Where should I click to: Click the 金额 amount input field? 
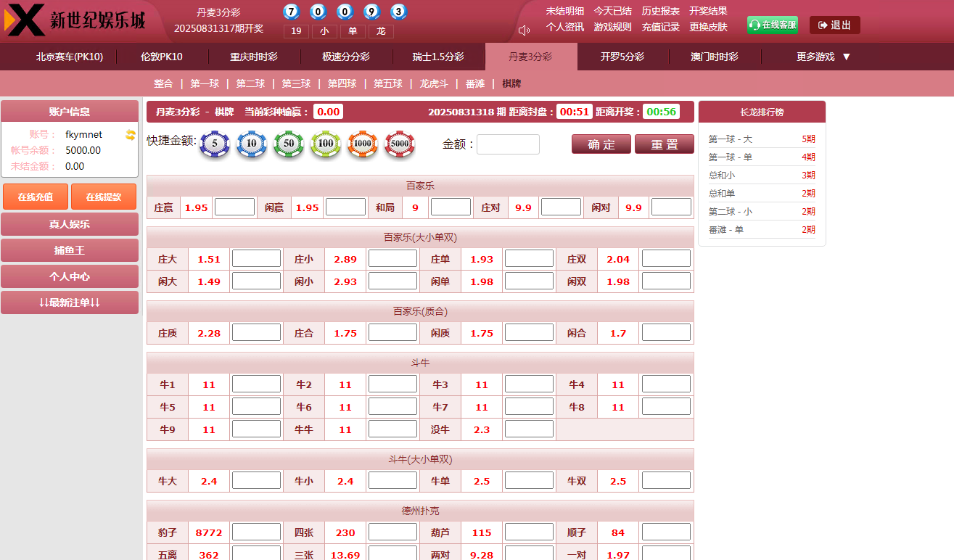[508, 144]
